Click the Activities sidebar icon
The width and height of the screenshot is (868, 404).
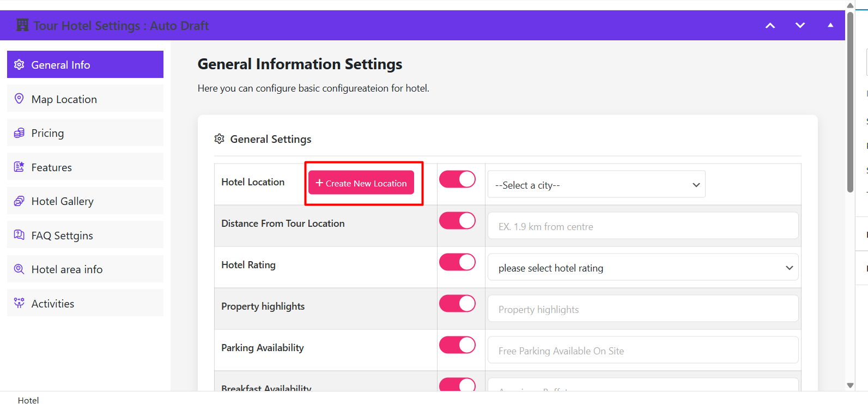click(x=19, y=303)
